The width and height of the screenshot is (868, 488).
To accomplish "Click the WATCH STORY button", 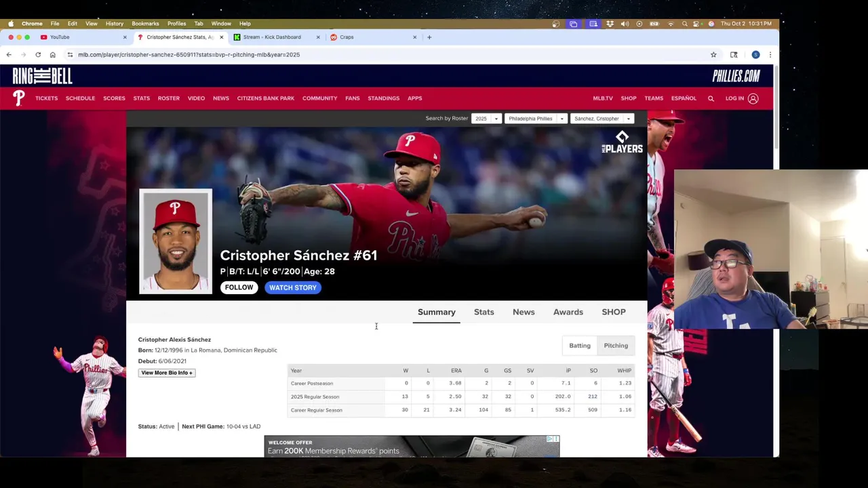I will [293, 287].
